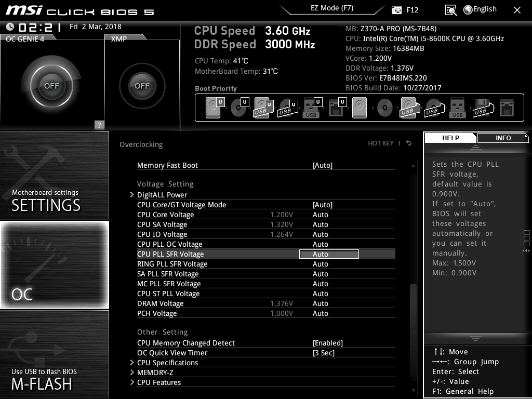
Task: Select the legacy USB hard disk boot icon
Action: click(x=409, y=108)
